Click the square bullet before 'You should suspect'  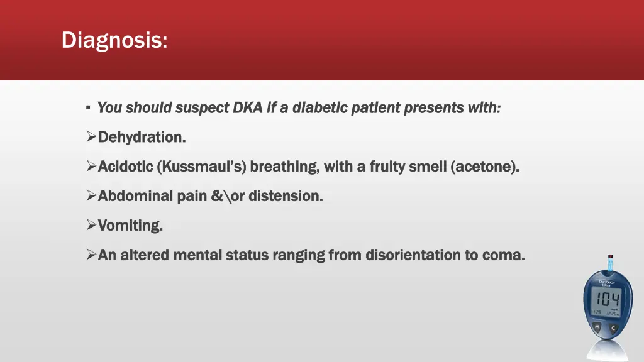click(87, 108)
